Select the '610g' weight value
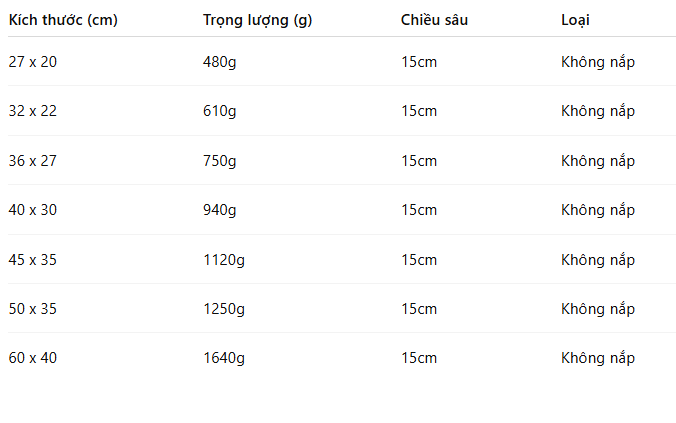Screen dimensions: 676x423 pyautogui.click(x=220, y=111)
